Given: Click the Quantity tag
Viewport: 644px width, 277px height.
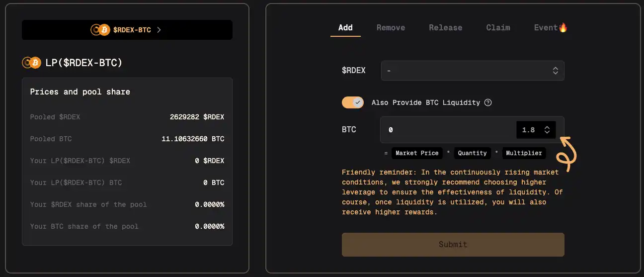Looking at the screenshot, I should pos(472,153).
